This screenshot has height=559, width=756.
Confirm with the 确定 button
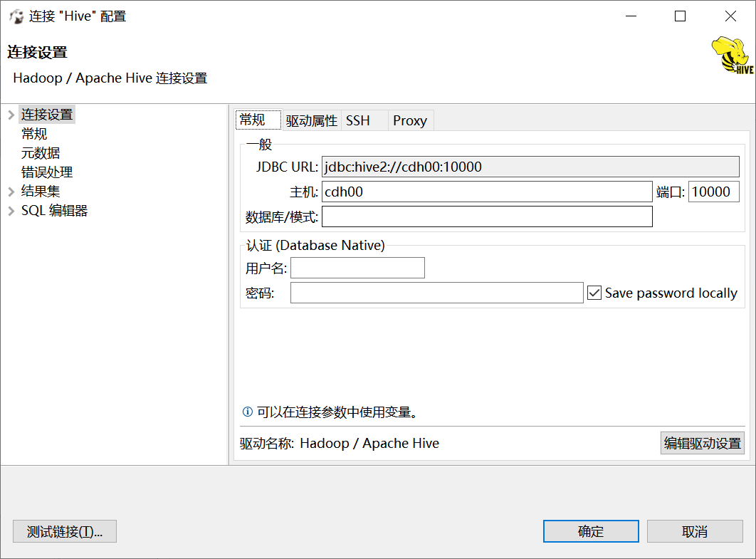(x=591, y=531)
